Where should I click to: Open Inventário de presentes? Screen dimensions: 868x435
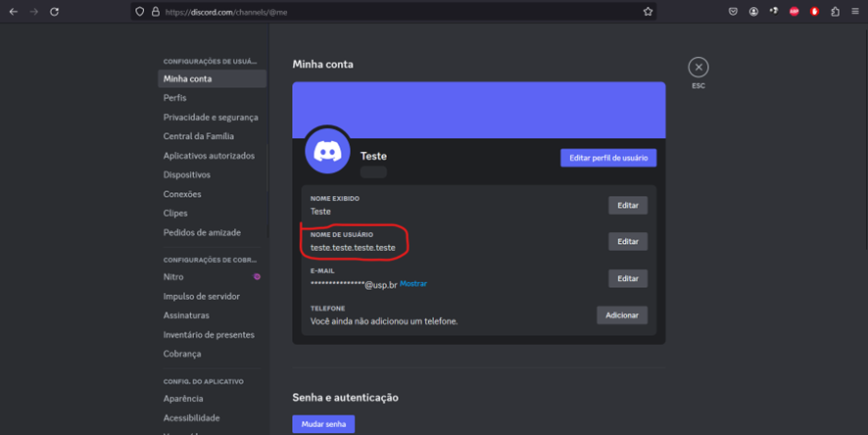(x=212, y=335)
